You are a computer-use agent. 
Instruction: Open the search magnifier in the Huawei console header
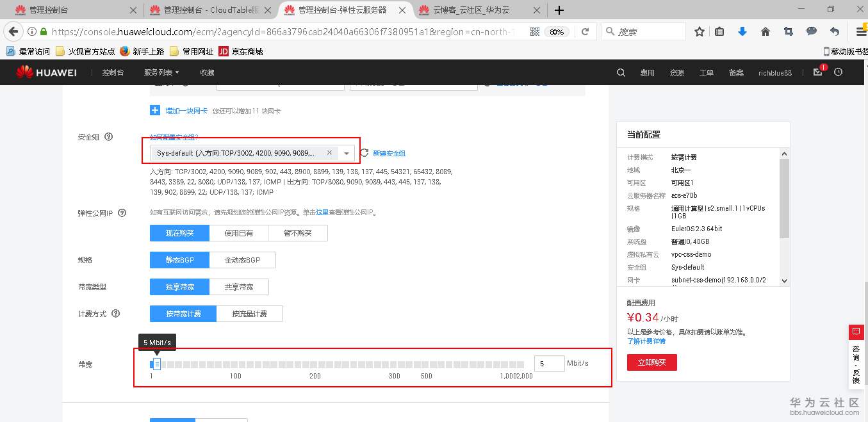620,72
